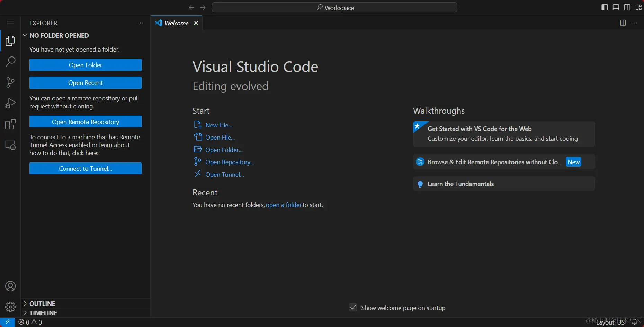Close the Welcome tab
The image size is (644, 327).
coord(196,23)
